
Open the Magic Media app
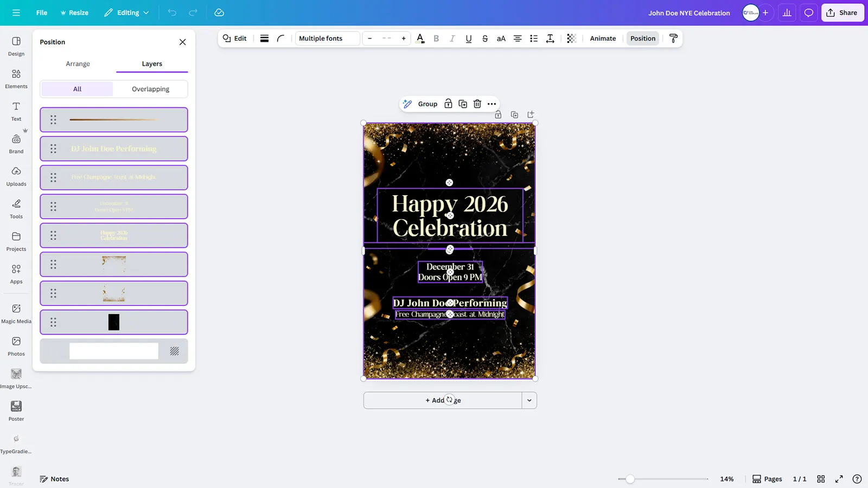click(16, 313)
